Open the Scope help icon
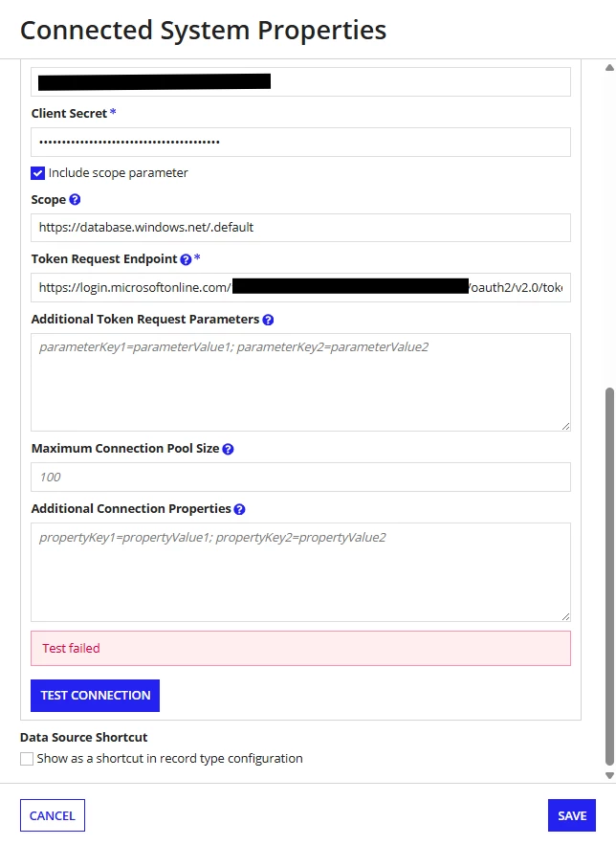Image resolution: width=616 pixels, height=845 pixels. (x=75, y=199)
